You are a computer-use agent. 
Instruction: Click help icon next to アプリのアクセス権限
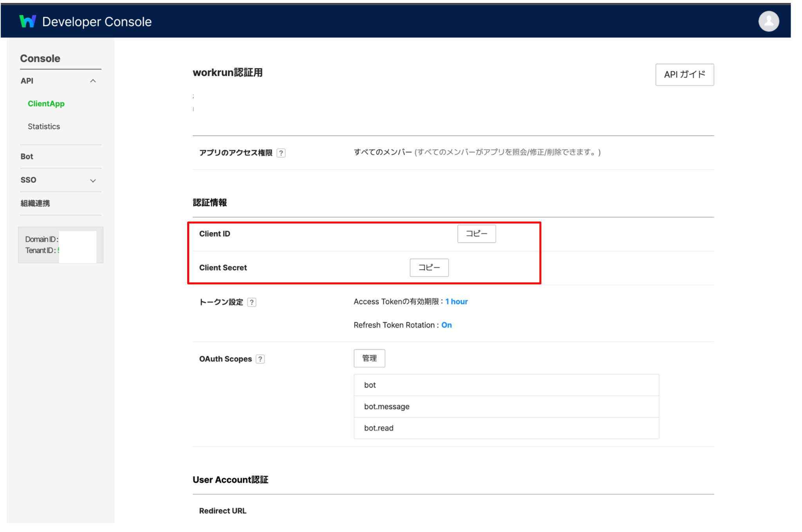coord(281,153)
